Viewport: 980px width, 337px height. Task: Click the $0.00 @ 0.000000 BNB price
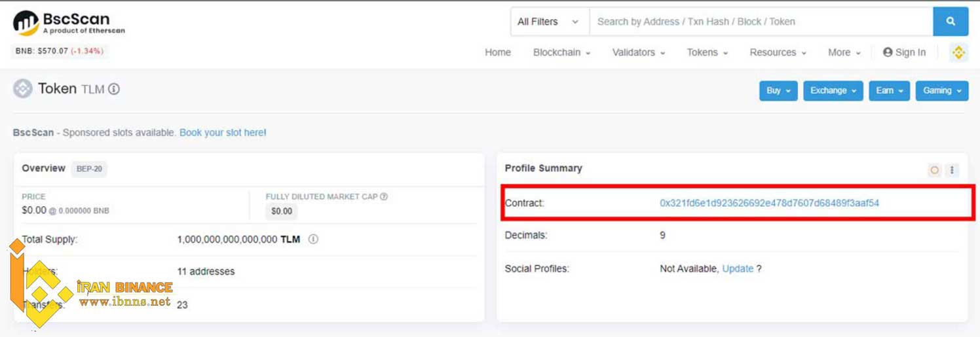pos(66,211)
